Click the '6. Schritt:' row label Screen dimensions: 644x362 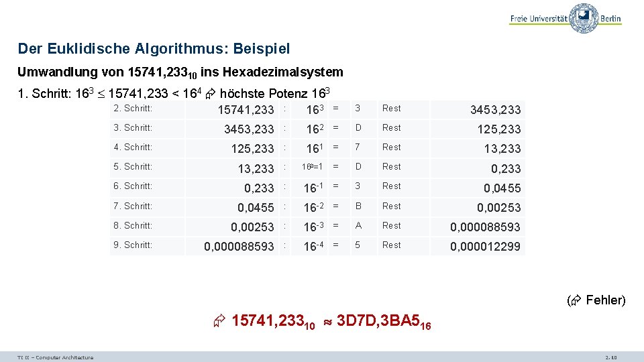(x=133, y=186)
